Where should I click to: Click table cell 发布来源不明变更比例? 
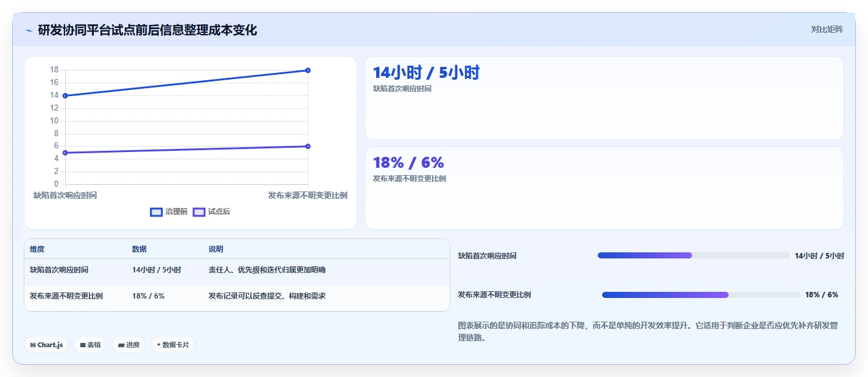tap(66, 296)
